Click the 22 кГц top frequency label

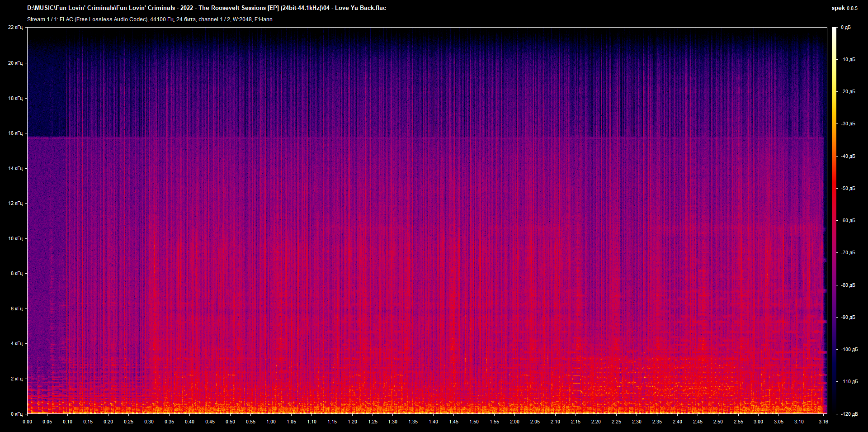pyautogui.click(x=15, y=28)
